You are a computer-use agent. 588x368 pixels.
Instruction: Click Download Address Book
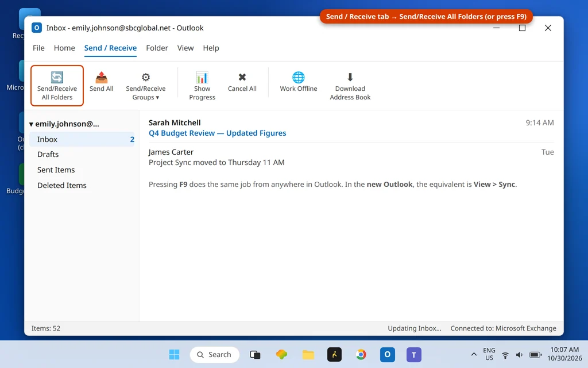350,86
